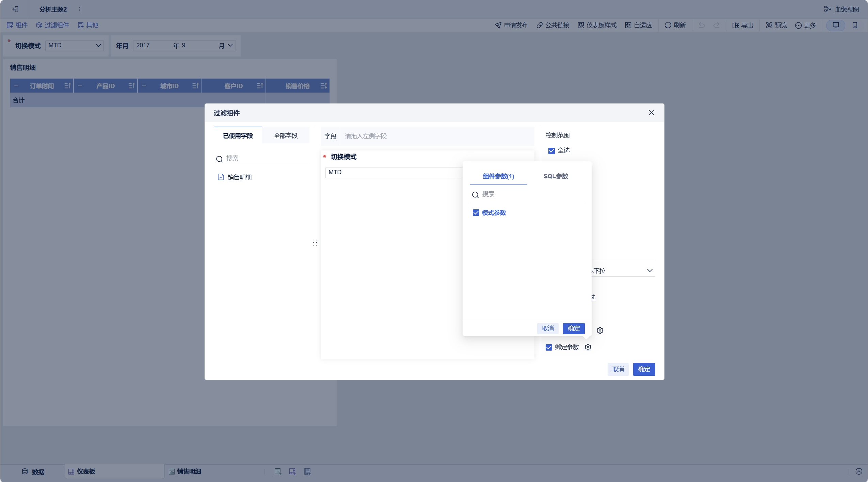Sort the 城市ID column
Image resolution: width=868 pixels, height=482 pixels.
tap(195, 86)
